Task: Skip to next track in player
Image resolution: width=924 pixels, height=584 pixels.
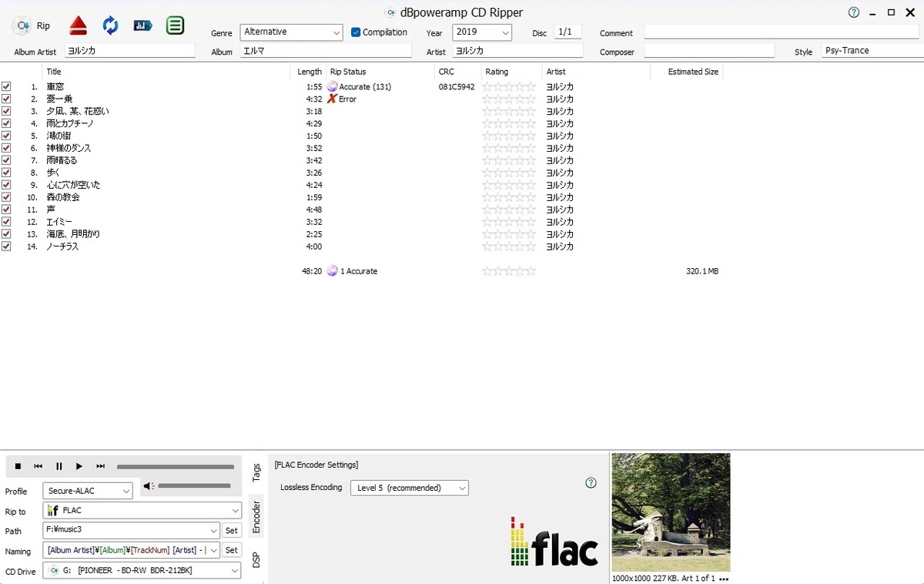Action: pyautogui.click(x=100, y=466)
